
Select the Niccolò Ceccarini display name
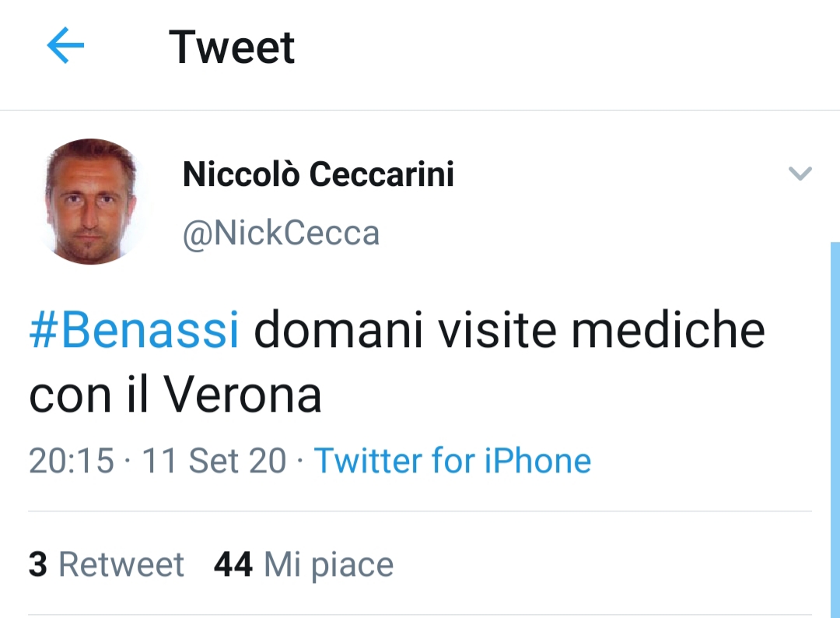318,174
